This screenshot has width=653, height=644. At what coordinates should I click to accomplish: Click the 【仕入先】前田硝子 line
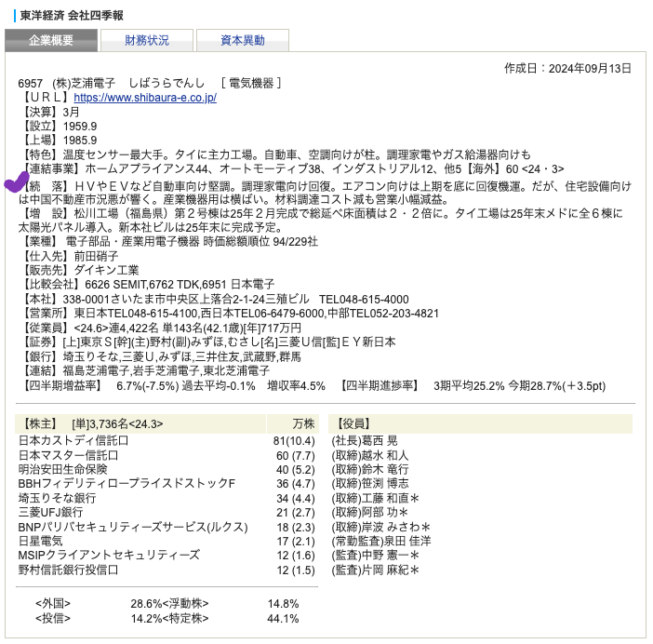(69, 256)
